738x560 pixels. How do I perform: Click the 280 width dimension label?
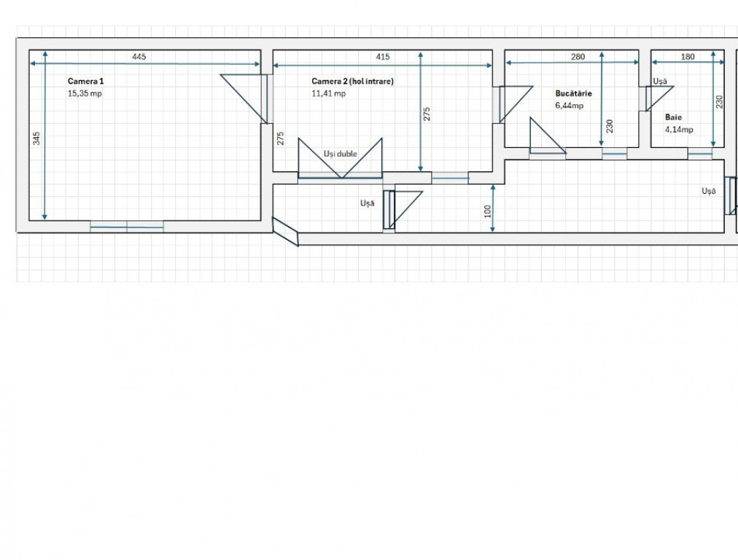tap(578, 57)
